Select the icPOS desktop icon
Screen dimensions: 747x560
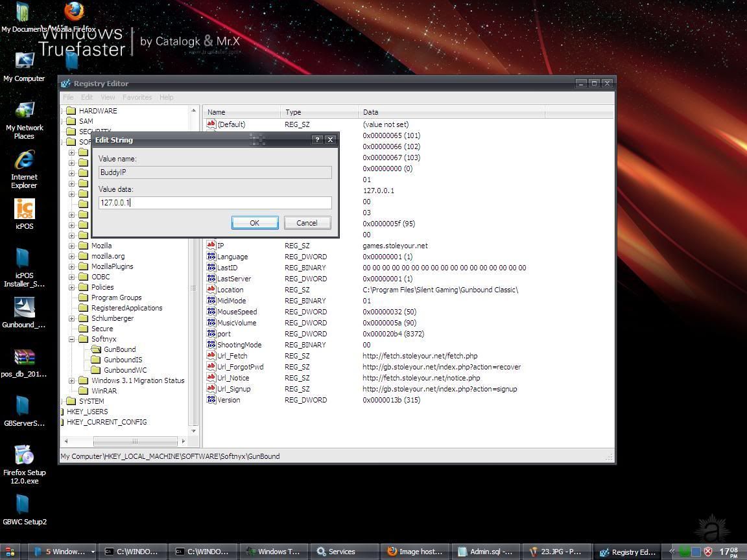pyautogui.click(x=24, y=209)
